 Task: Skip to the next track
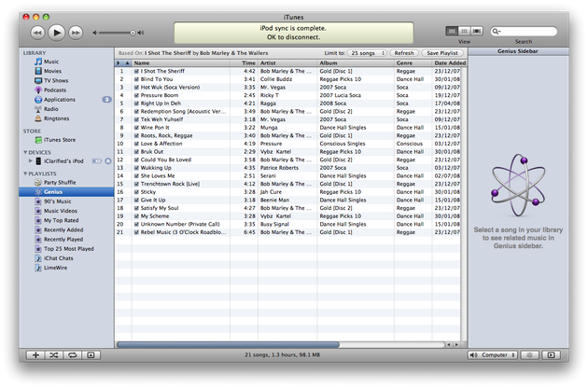[x=77, y=32]
